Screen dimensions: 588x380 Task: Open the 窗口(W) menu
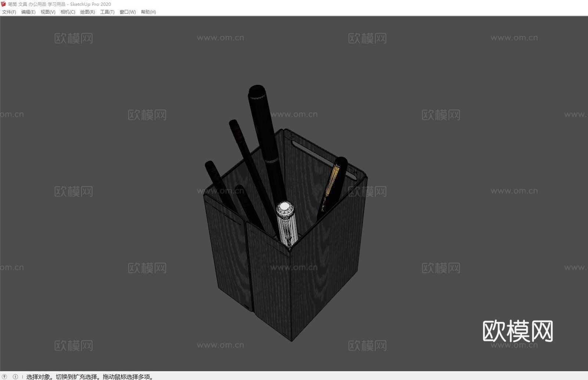[127, 12]
